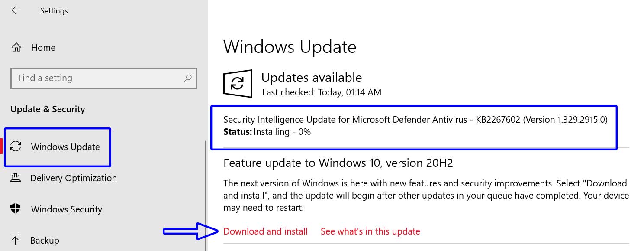Click the sidebar vertical scrollbar
This screenshot has height=251, width=644.
(206, 195)
